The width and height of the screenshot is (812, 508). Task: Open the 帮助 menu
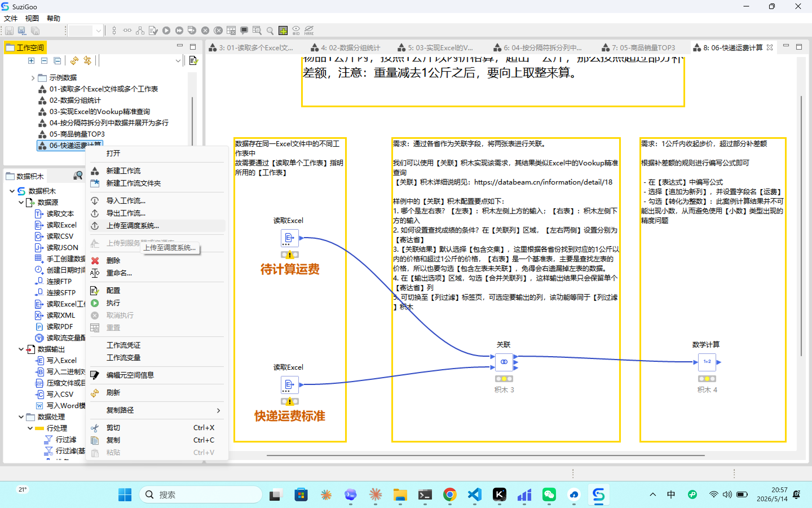point(53,18)
